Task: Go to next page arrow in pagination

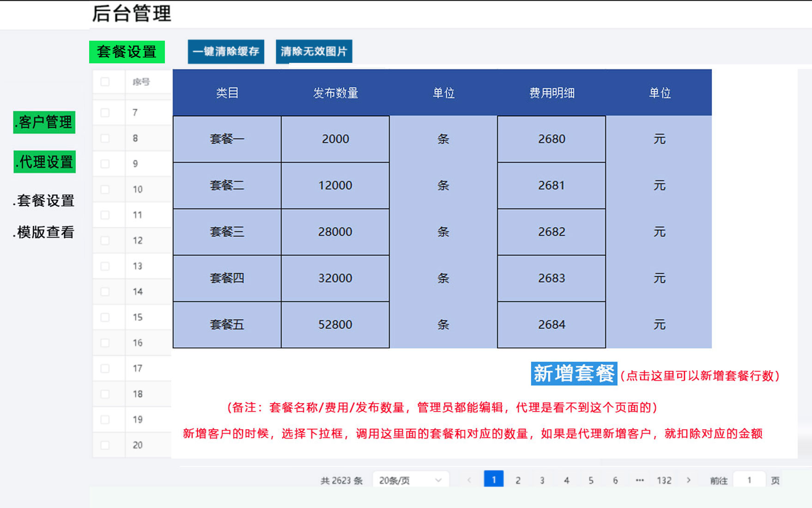Action: [x=688, y=480]
